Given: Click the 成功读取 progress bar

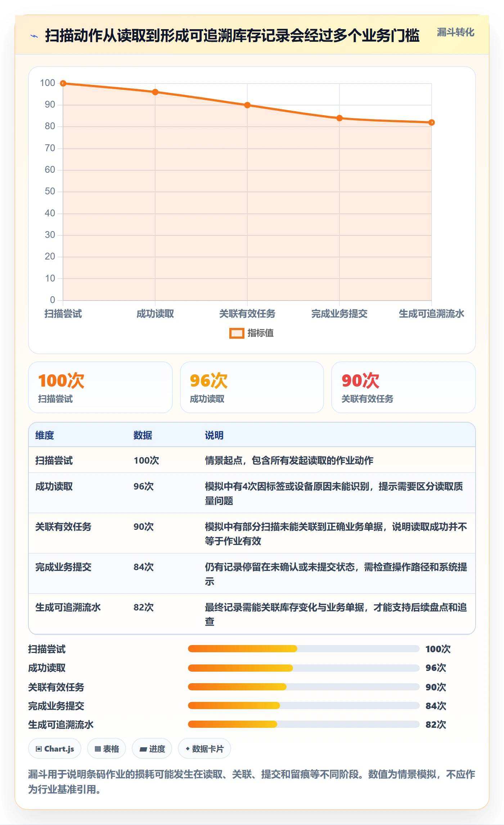Looking at the screenshot, I should 303,668.
